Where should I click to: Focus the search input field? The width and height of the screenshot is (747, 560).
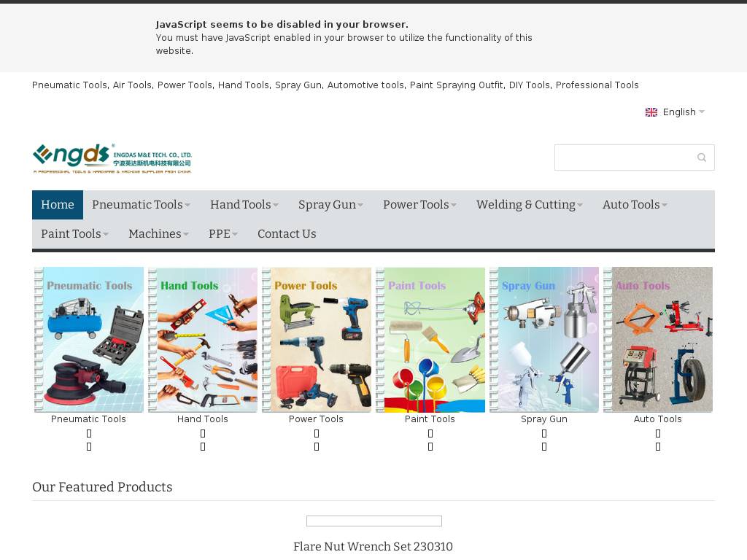624,157
